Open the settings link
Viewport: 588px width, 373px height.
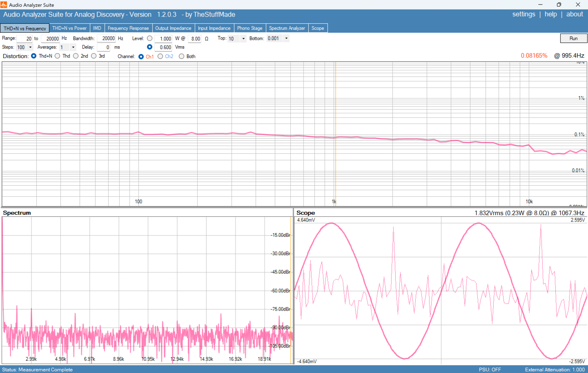(524, 14)
